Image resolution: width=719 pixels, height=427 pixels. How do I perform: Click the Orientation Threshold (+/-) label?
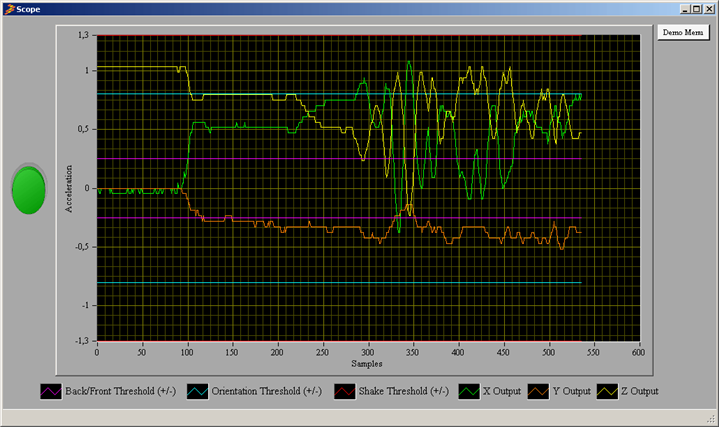click(x=267, y=391)
